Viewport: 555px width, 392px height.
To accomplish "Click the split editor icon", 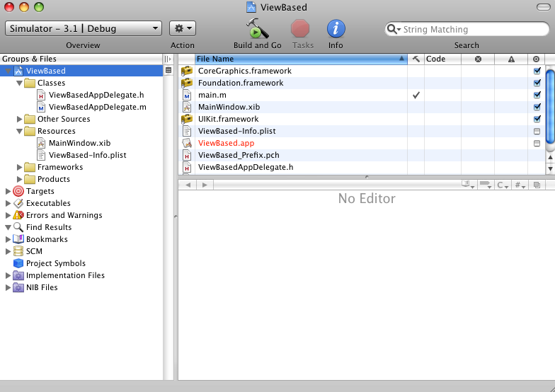I will (537, 185).
